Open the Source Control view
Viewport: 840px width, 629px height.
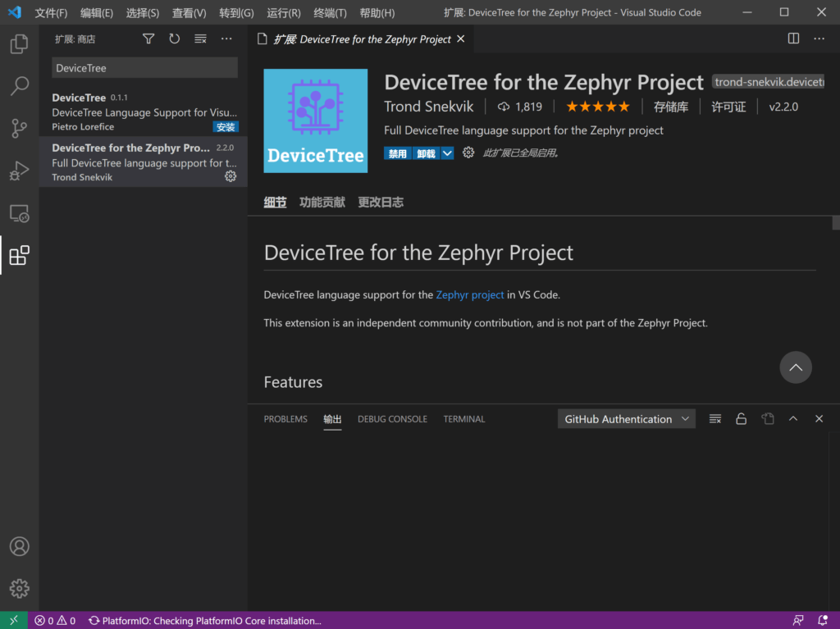pos(20,128)
